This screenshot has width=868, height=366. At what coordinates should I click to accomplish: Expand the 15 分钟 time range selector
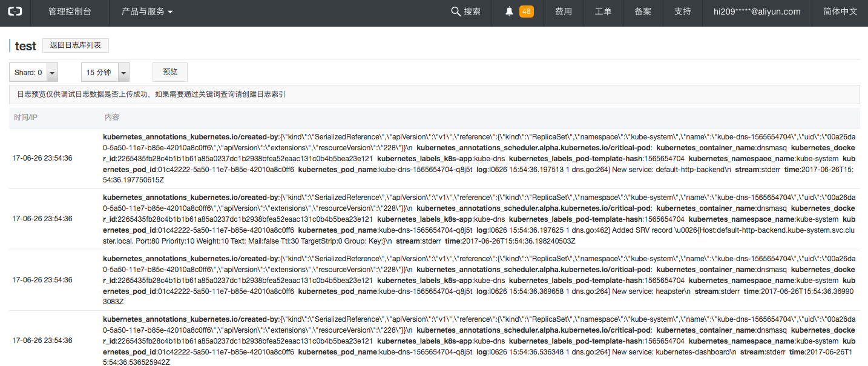[x=105, y=72]
